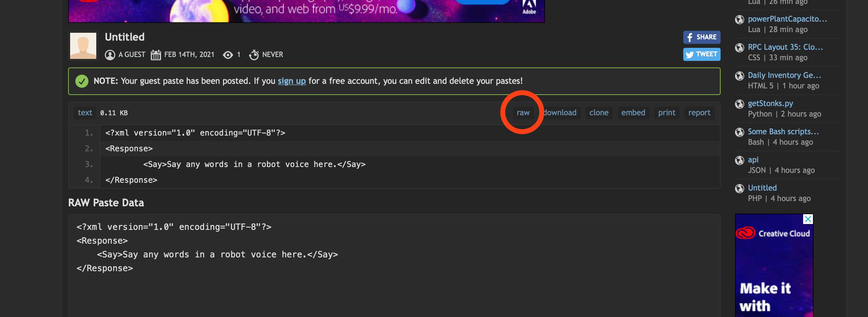The width and height of the screenshot is (868, 317).
Task: Close the Creative Cloud sidebar ad
Action: point(808,219)
